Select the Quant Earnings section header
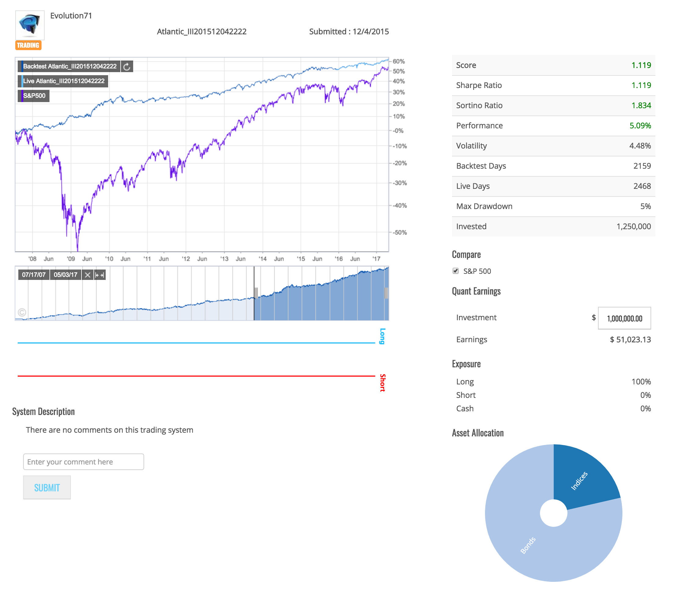This screenshot has height=602, width=700. (476, 291)
